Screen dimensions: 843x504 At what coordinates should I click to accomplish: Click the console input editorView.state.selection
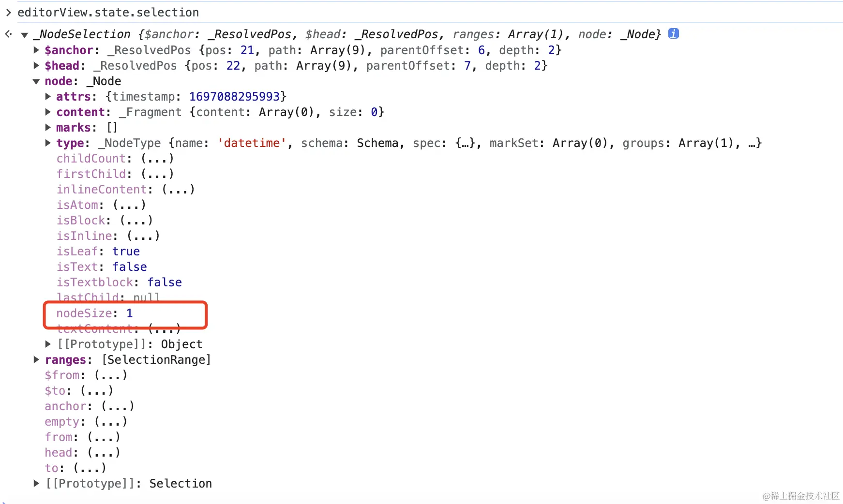108,12
